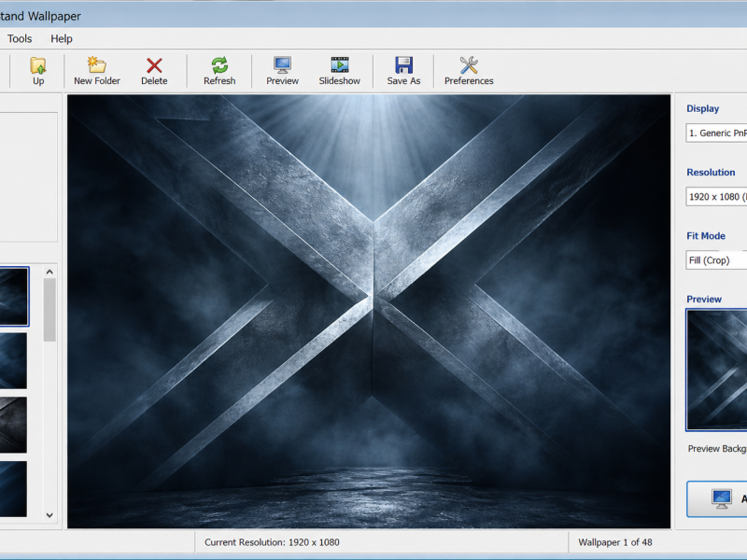Click the thumbnail list scroll up arrow

[x=49, y=272]
